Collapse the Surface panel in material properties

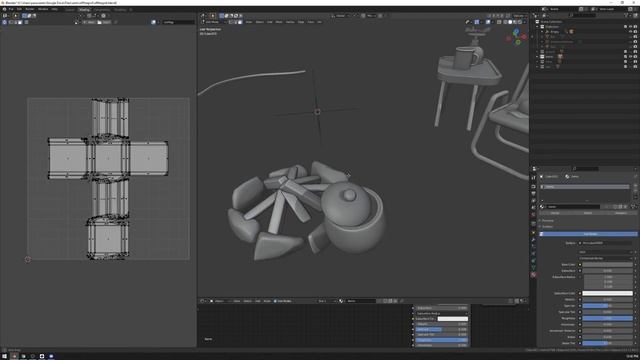(x=546, y=227)
